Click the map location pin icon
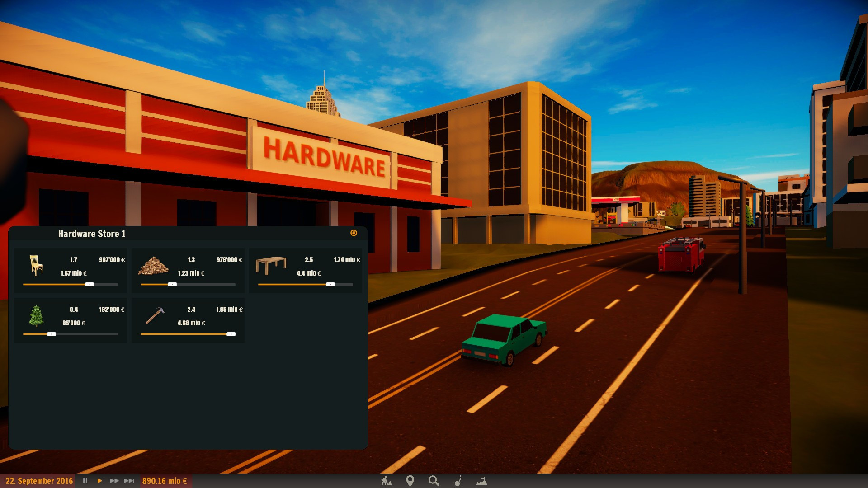Screen dimensions: 868x488 [x=410, y=481]
